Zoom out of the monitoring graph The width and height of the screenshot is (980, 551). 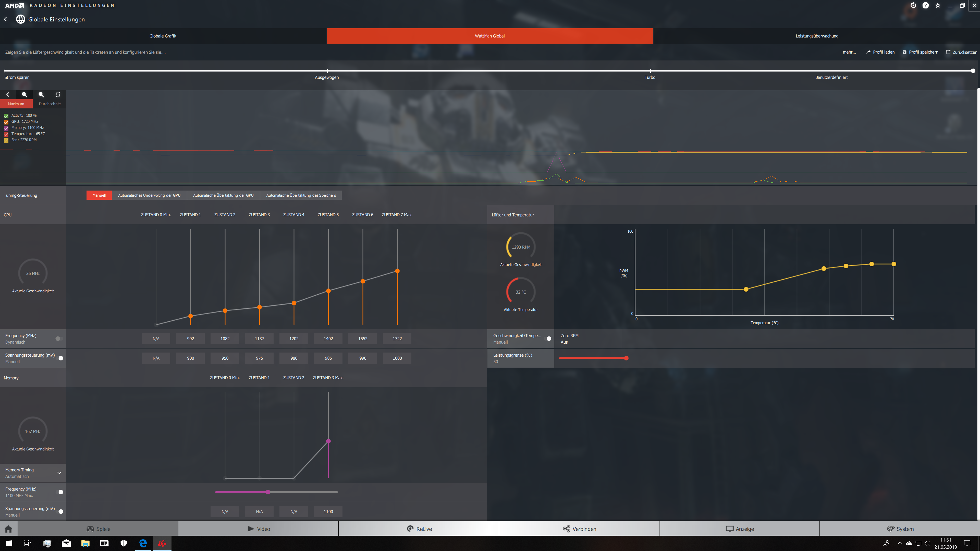click(41, 94)
